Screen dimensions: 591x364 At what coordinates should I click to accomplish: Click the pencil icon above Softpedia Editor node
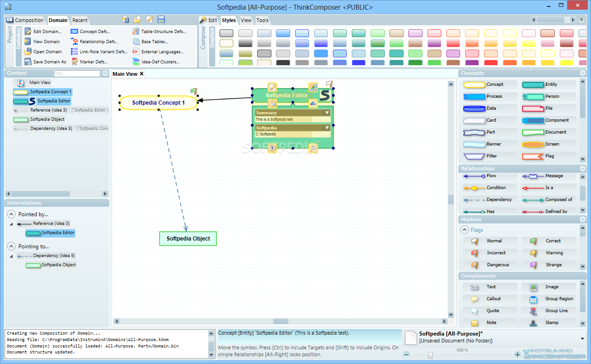[272, 87]
